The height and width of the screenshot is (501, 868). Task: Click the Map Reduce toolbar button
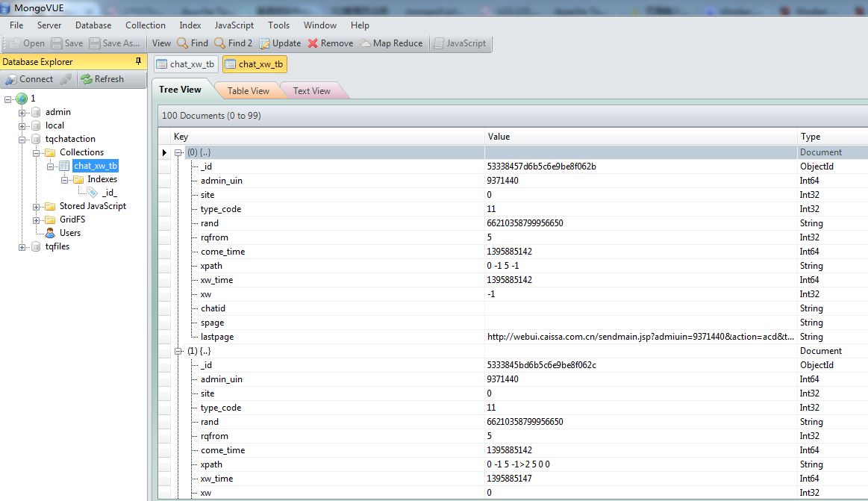pos(391,43)
